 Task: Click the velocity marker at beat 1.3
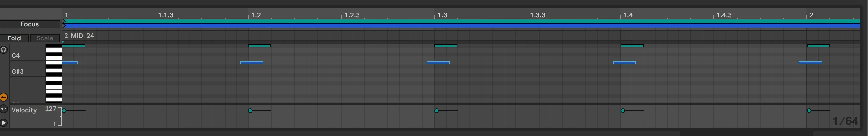pyautogui.click(x=436, y=111)
